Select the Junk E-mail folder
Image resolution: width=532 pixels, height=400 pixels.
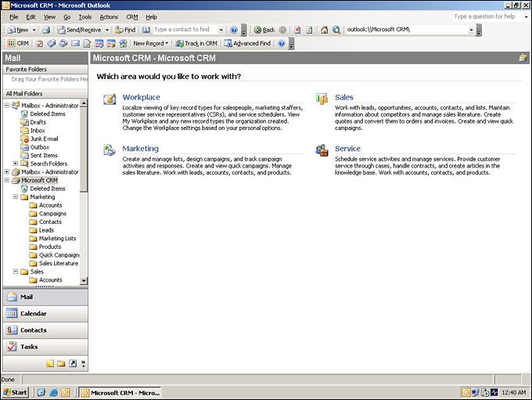click(44, 139)
